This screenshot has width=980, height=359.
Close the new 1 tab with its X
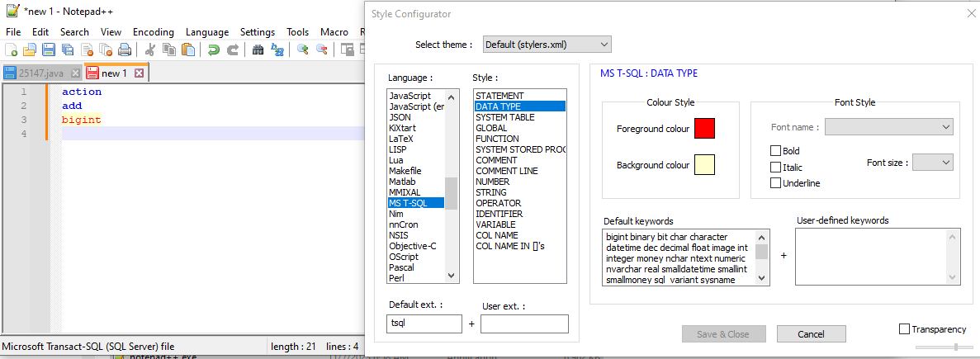140,73
